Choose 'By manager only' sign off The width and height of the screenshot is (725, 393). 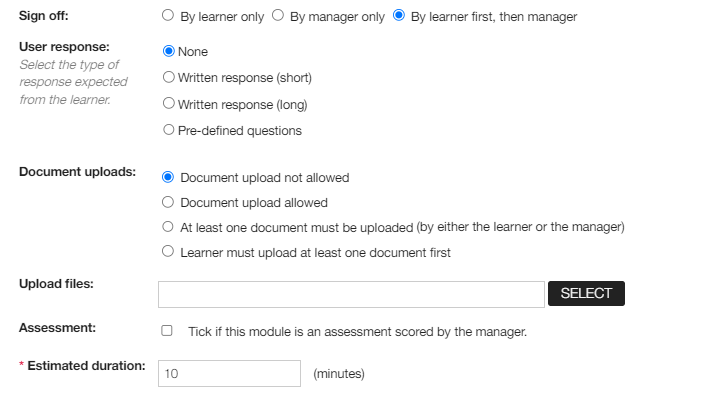click(277, 15)
